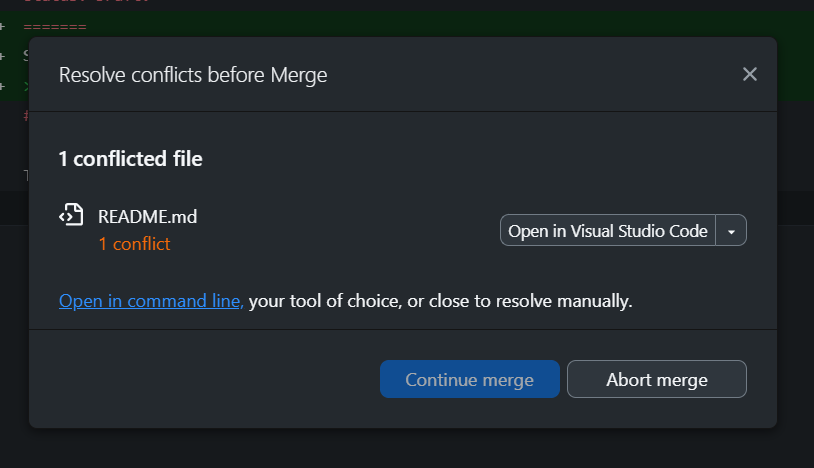Click the Continue merge button
This screenshot has width=814, height=468.
tap(469, 379)
